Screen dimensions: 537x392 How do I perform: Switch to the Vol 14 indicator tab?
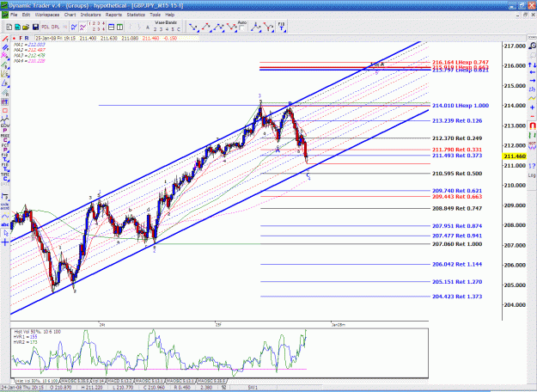pyautogui.click(x=98, y=381)
